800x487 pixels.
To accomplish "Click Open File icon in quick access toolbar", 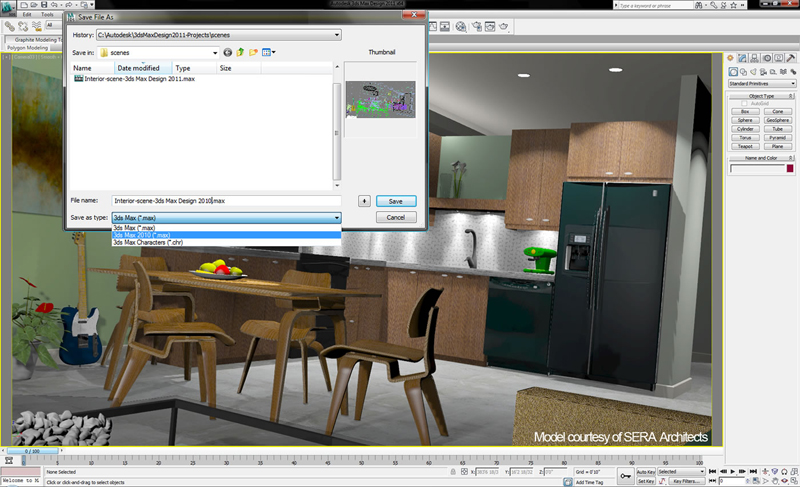I will (x=34, y=5).
